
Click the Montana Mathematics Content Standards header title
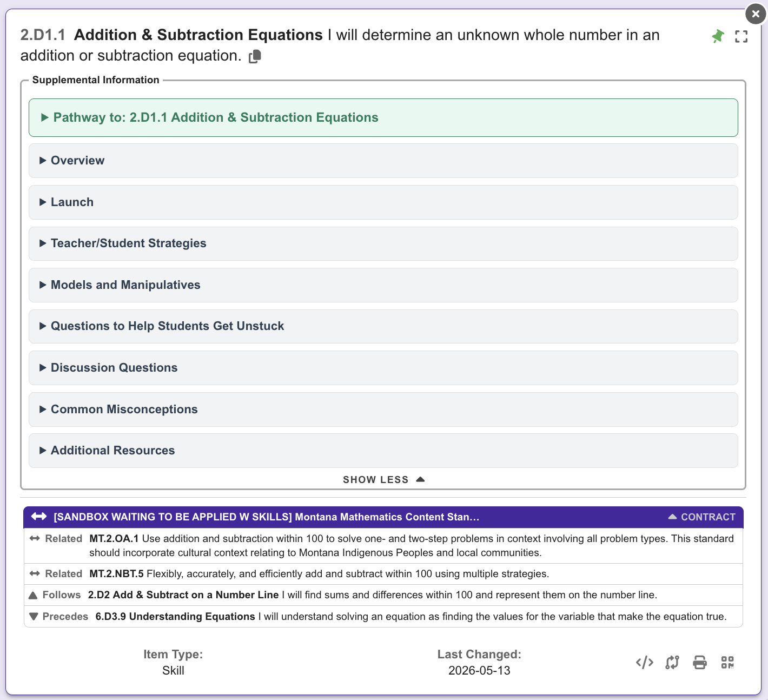(267, 517)
